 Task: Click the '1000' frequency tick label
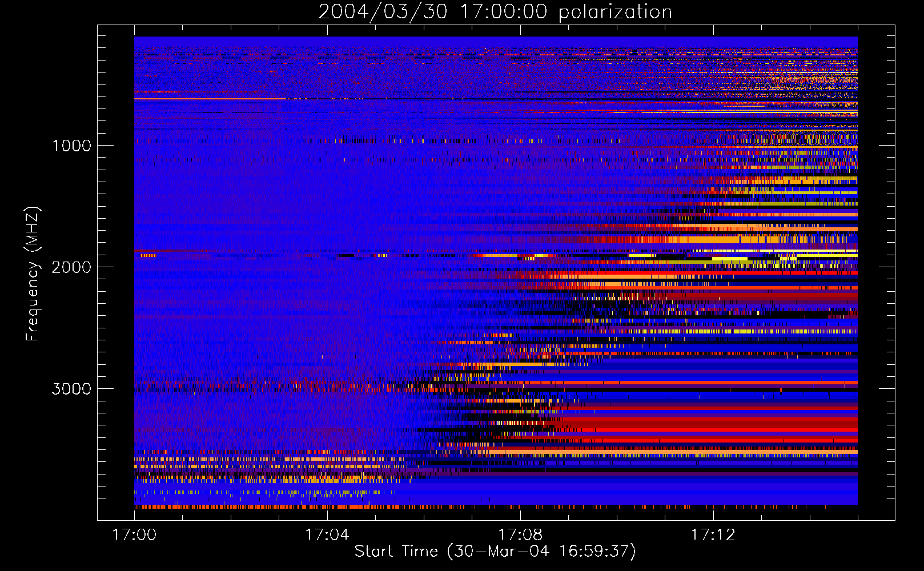tap(71, 146)
